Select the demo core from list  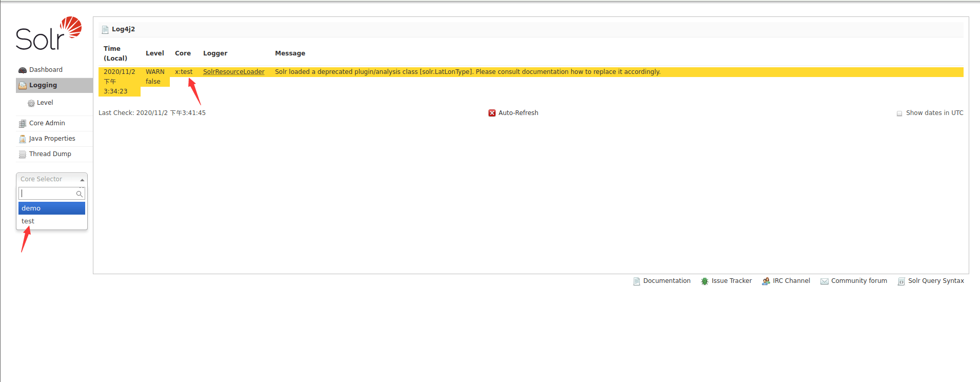coord(51,208)
